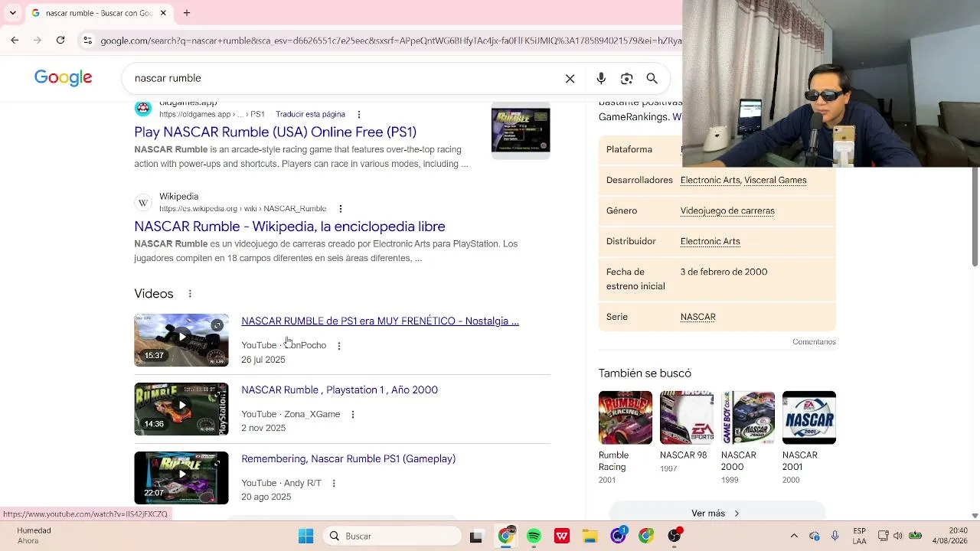Open the Rumble Racing related search
Screen dimensions: 980x551
pyautogui.click(x=626, y=438)
